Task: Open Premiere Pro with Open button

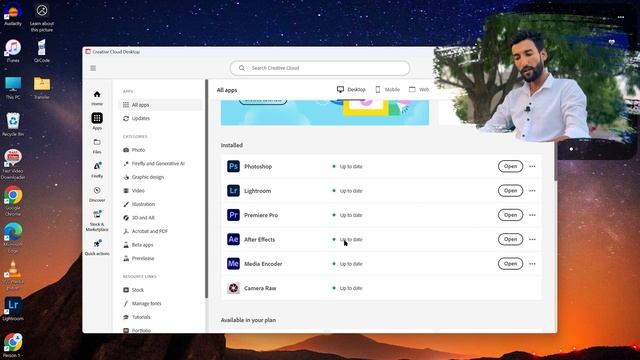Action: tap(510, 215)
